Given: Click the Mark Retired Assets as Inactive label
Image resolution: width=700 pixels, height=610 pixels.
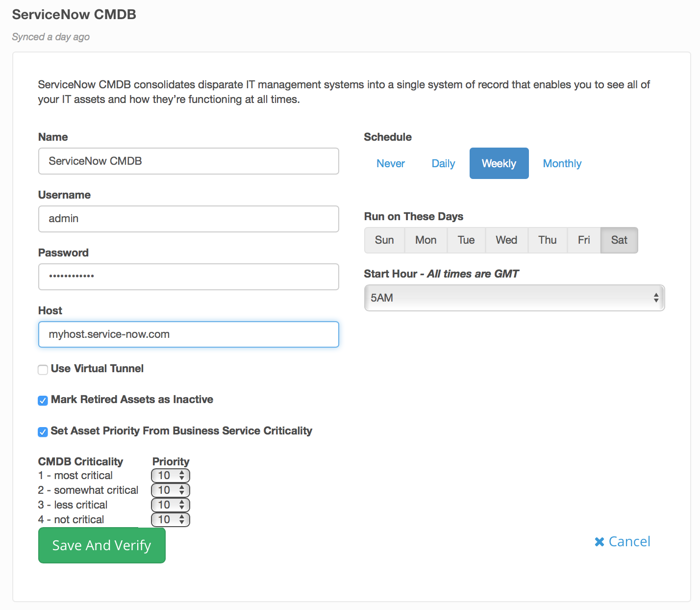Looking at the screenshot, I should [x=132, y=400].
